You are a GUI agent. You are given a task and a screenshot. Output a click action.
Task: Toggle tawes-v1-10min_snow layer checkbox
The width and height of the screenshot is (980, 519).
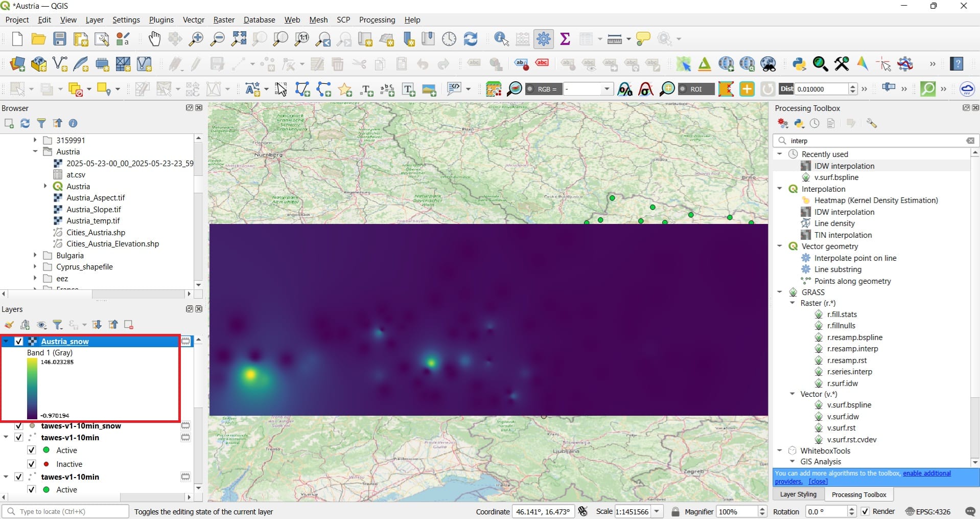[x=19, y=426]
